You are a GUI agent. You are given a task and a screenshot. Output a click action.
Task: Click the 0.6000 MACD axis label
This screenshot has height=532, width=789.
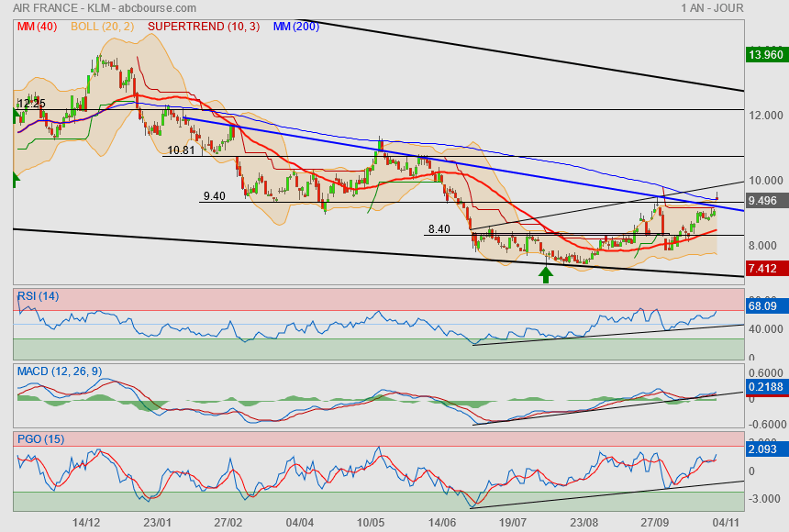766,373
